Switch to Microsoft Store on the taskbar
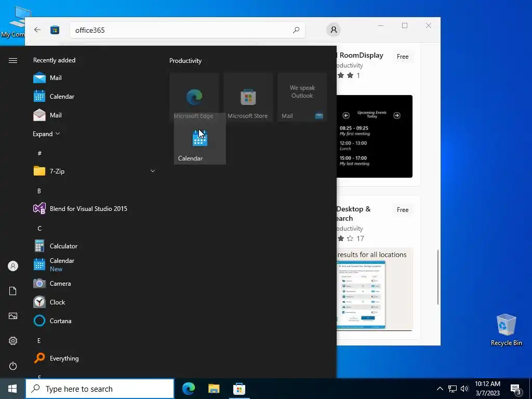 pyautogui.click(x=239, y=389)
